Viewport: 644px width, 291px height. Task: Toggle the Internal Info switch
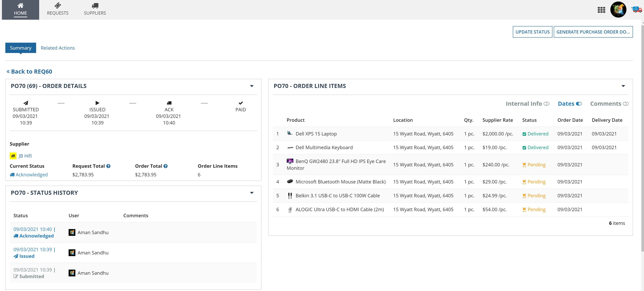click(x=547, y=104)
